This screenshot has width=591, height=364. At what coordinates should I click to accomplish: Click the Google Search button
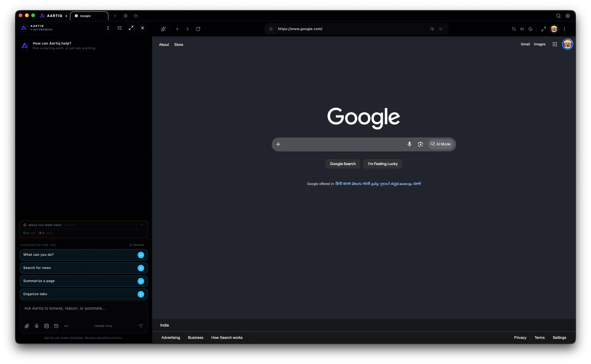[343, 164]
